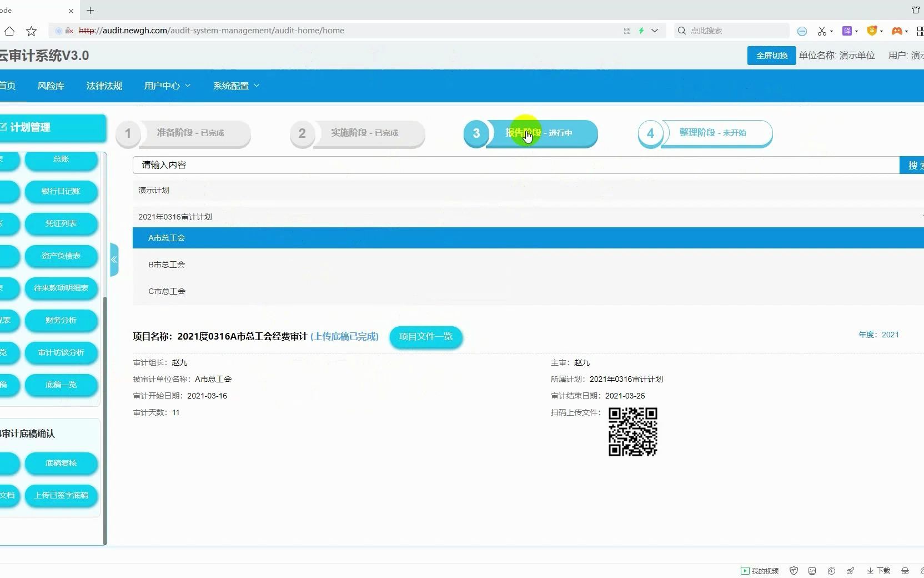This screenshot has width=924, height=578.
Task: Open the browser home page icon
Action: click(9, 31)
